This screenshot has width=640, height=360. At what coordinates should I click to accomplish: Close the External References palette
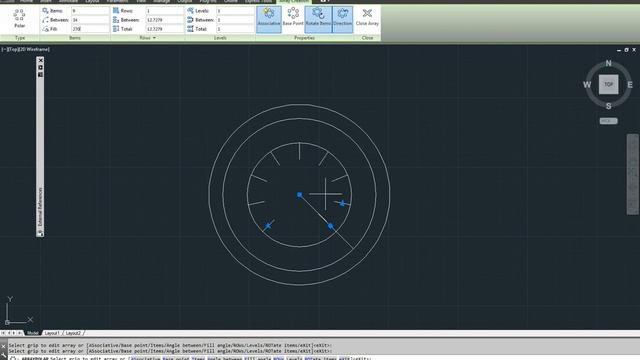click(40, 60)
